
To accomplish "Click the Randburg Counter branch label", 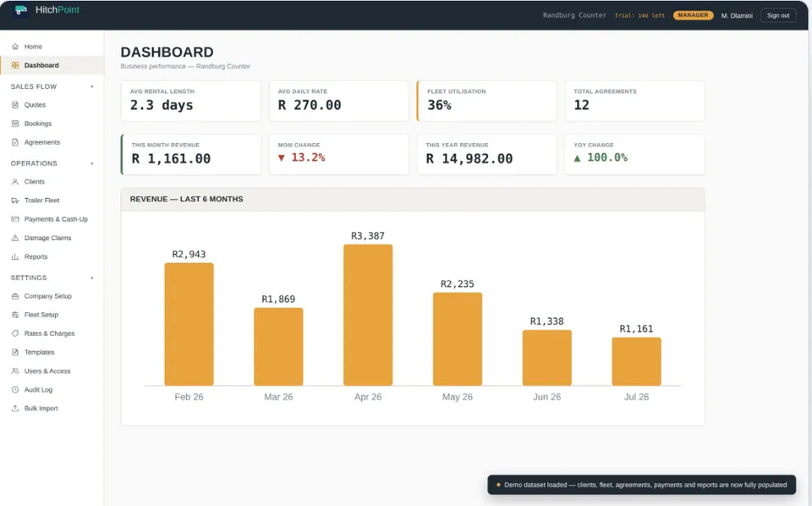I will coord(574,15).
